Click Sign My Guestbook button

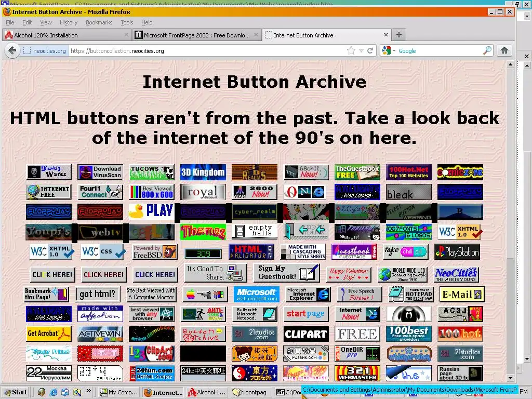[286, 273]
